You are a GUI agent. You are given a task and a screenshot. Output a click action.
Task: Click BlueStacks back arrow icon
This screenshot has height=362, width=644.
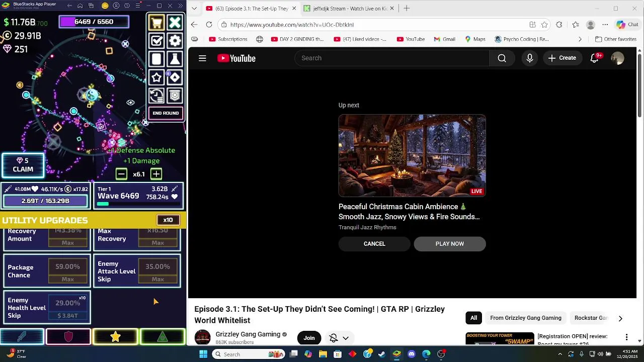69,6
